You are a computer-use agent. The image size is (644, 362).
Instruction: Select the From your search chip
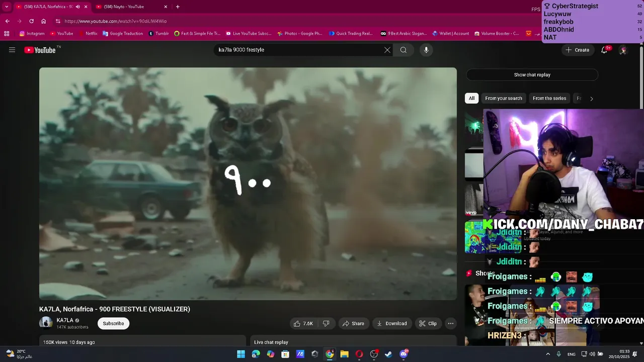[x=504, y=99]
